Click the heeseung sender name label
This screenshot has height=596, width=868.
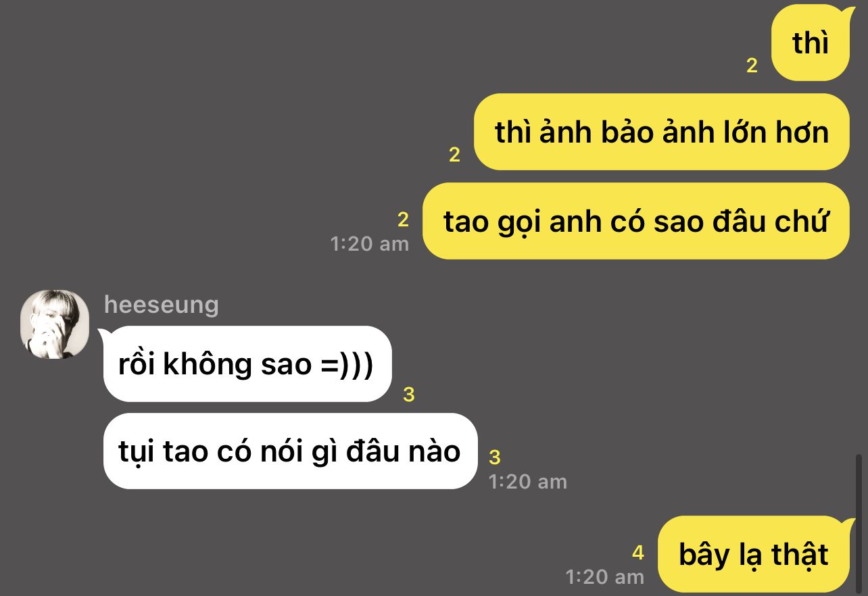coord(161,305)
